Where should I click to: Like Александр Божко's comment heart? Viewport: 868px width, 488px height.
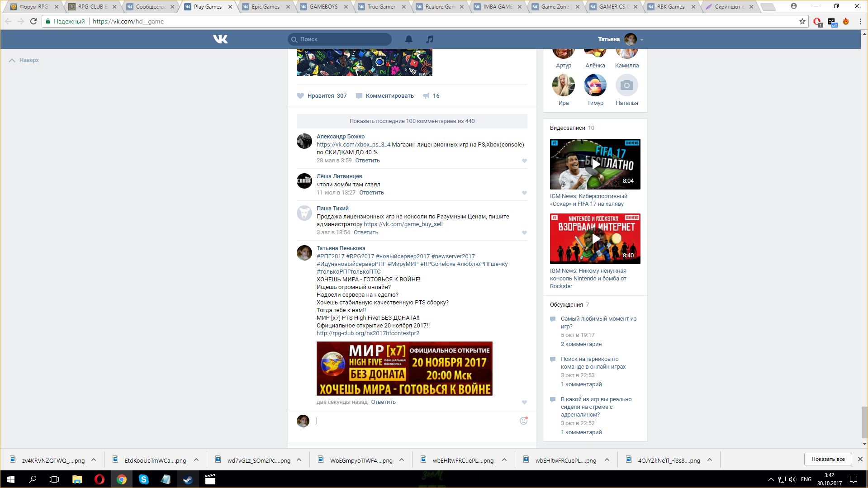[x=524, y=161]
